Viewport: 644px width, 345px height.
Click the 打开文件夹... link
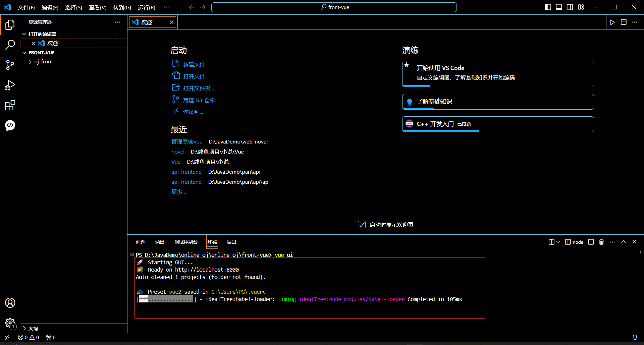[193, 88]
